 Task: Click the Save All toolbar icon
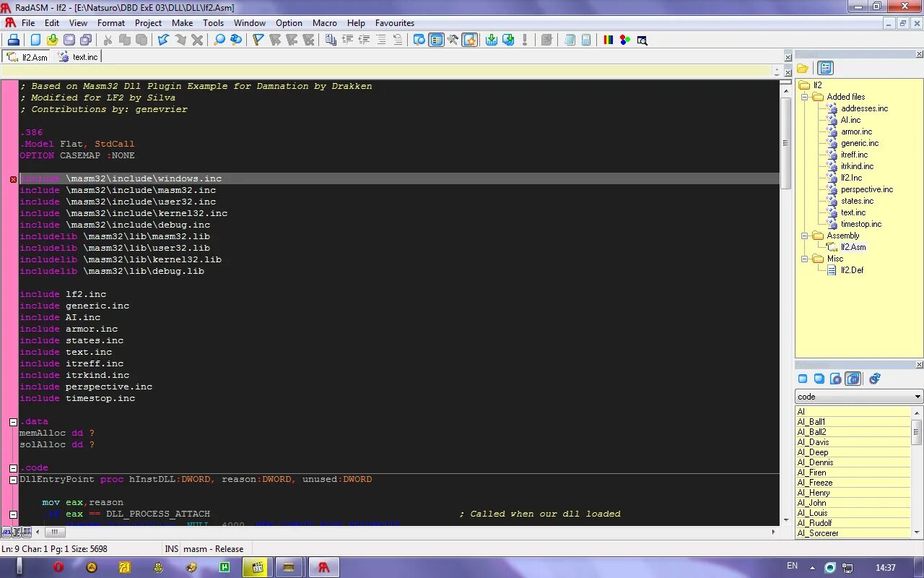pos(86,40)
